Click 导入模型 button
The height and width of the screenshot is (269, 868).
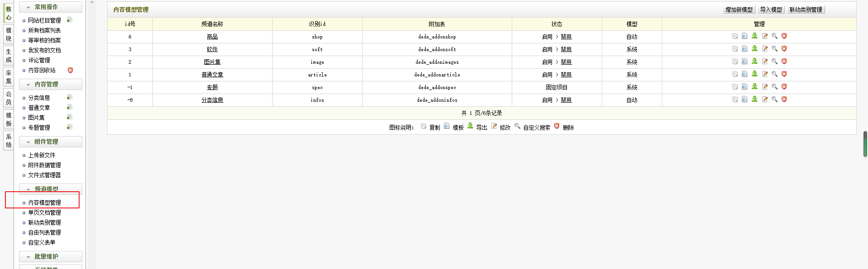771,9
